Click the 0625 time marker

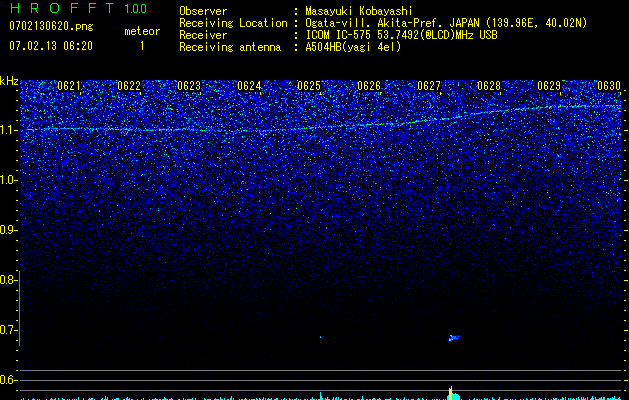pos(309,86)
